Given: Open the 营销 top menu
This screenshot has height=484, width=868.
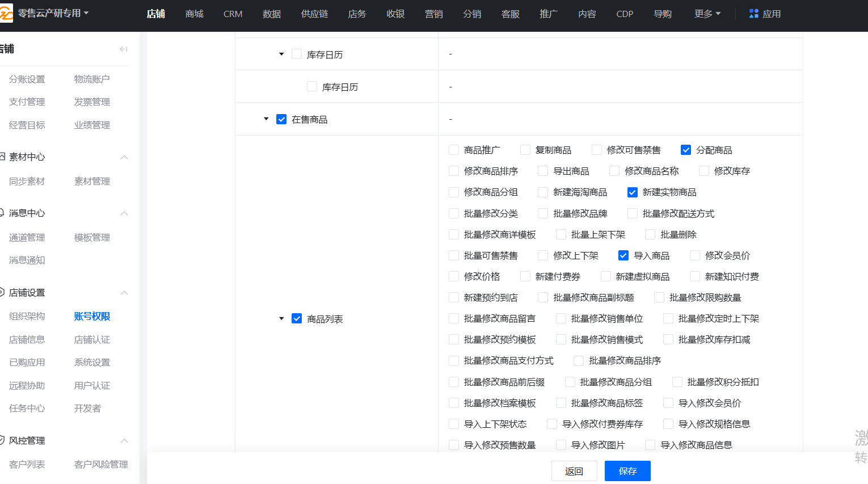Looking at the screenshot, I should click(x=434, y=14).
